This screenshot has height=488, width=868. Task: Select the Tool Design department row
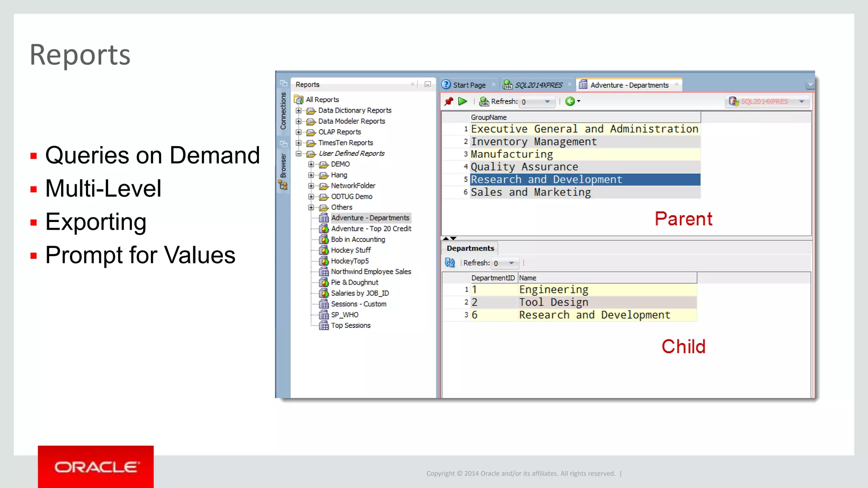pyautogui.click(x=583, y=302)
